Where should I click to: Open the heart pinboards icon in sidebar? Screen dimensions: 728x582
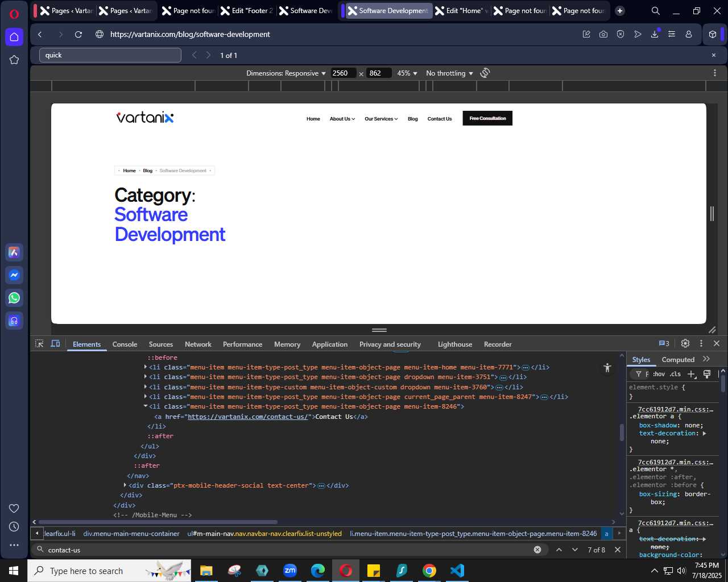point(14,508)
